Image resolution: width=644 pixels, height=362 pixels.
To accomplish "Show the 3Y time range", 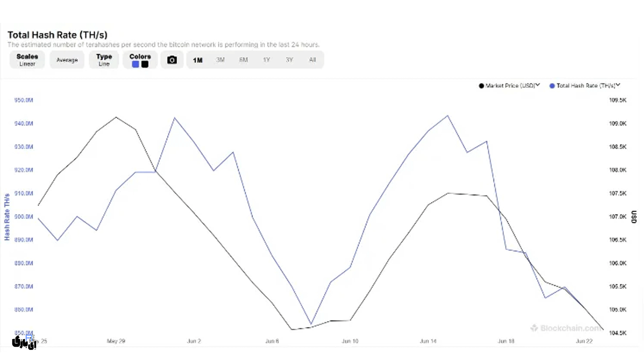I will point(289,60).
